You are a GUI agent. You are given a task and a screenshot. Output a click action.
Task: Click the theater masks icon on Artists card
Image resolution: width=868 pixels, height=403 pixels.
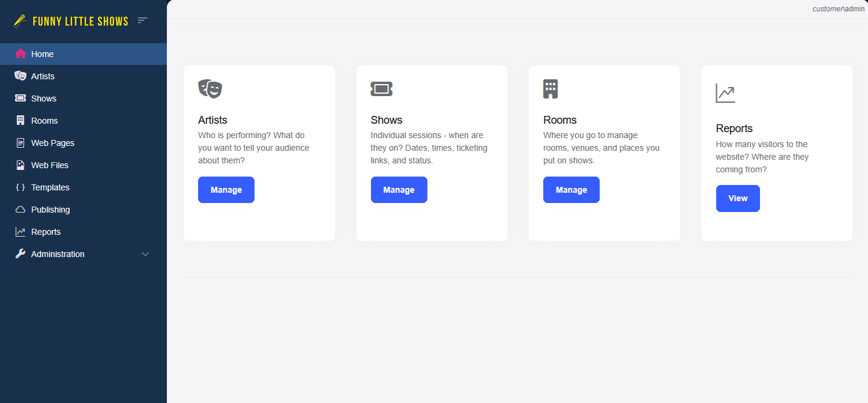[x=210, y=89]
